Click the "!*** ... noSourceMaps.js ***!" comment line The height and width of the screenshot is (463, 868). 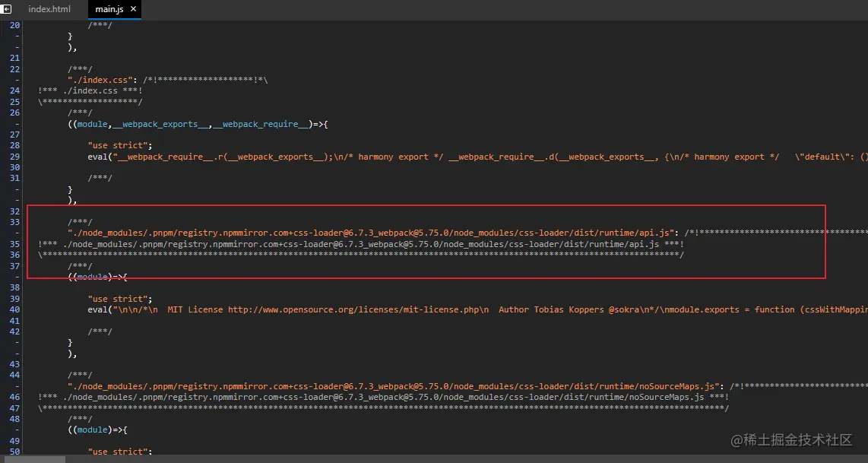[x=384, y=397]
